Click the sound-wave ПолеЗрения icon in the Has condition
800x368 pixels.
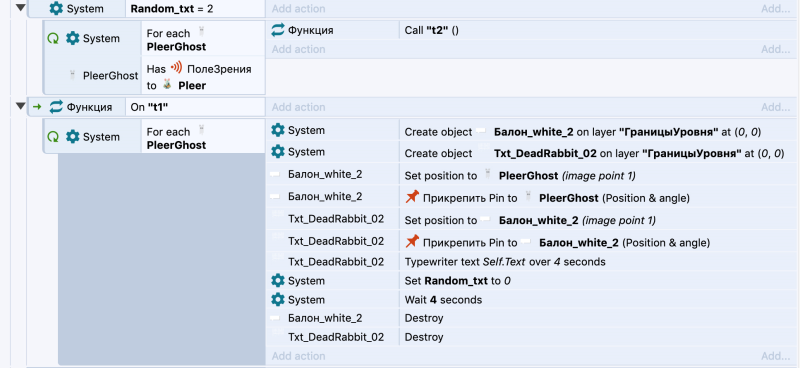pyautogui.click(x=176, y=68)
